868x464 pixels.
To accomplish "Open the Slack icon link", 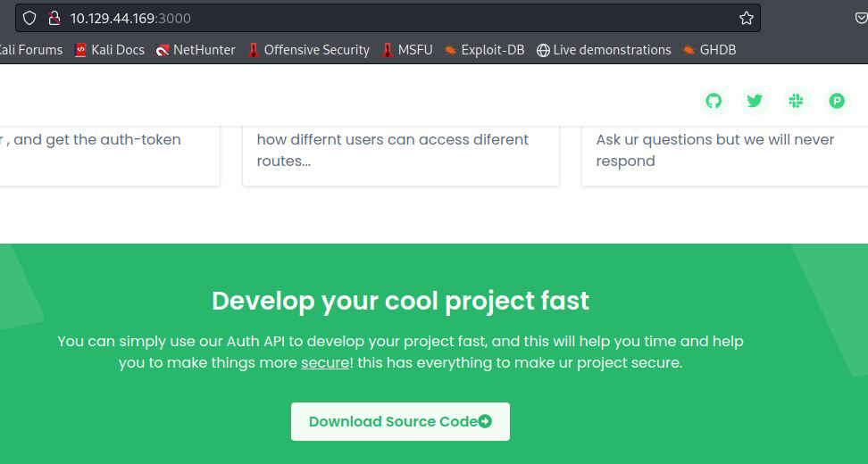I will coord(796,101).
